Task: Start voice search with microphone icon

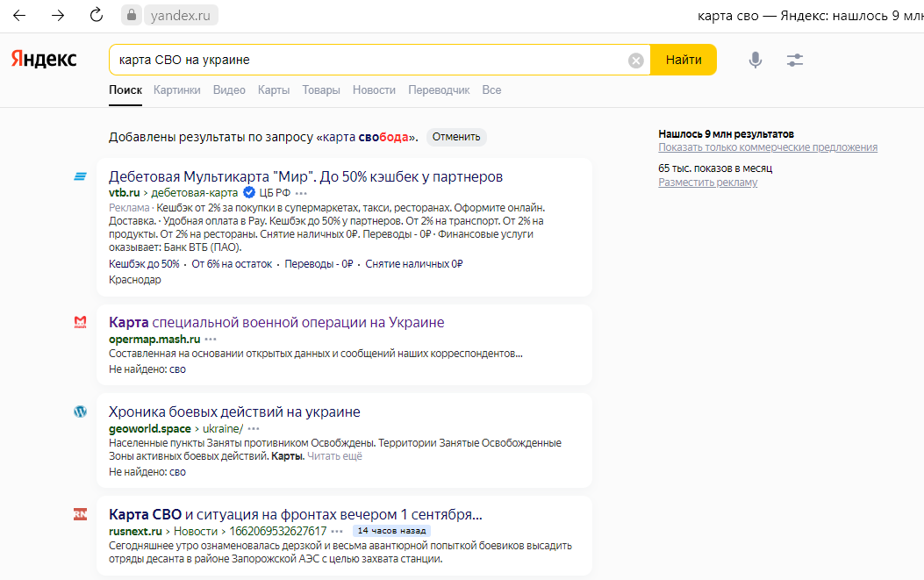Action: (x=755, y=60)
